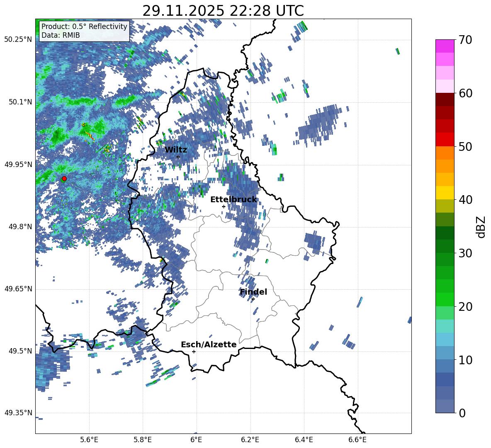Select the Ettelbruck city label
This screenshot has height=448, width=491.
[233, 200]
